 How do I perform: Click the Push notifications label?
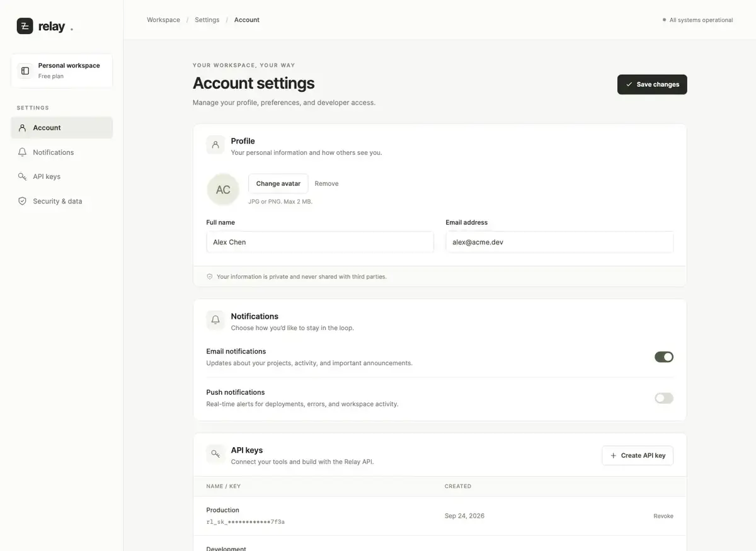pos(236,392)
